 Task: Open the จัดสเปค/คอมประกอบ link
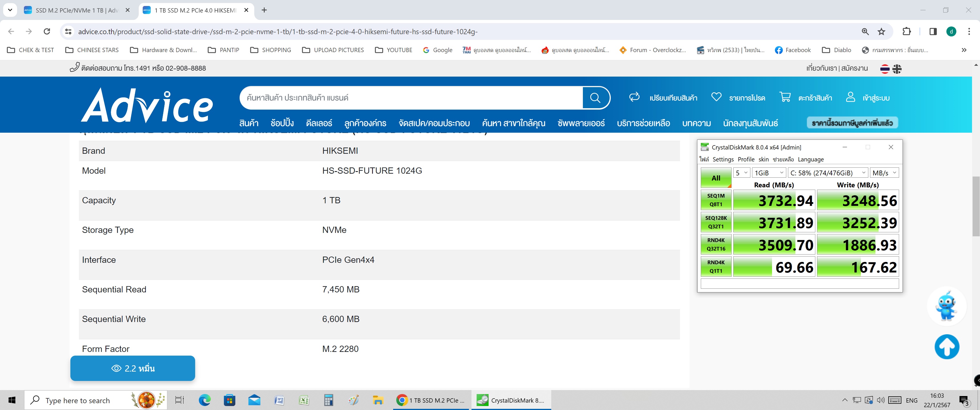click(434, 123)
